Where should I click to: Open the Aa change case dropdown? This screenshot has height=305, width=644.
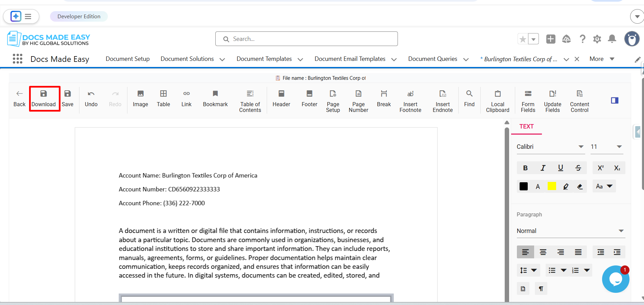pos(604,186)
